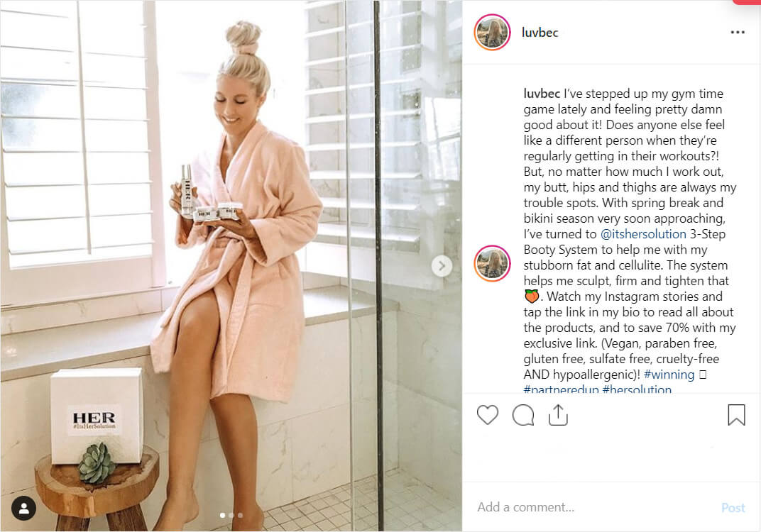The image size is (761, 532).
Task: Save the post with the bookmark icon
Action: coord(736,415)
